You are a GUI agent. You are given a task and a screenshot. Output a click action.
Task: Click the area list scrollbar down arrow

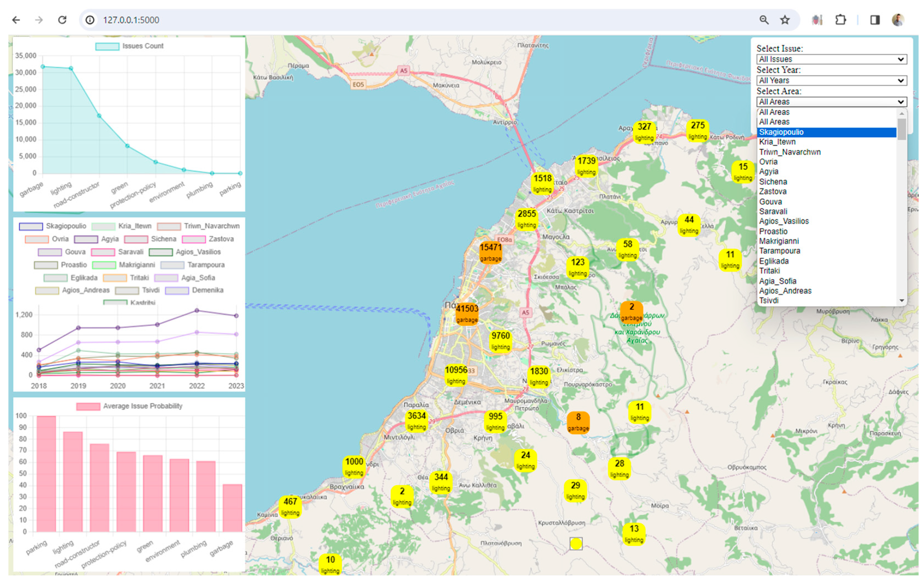tap(902, 301)
